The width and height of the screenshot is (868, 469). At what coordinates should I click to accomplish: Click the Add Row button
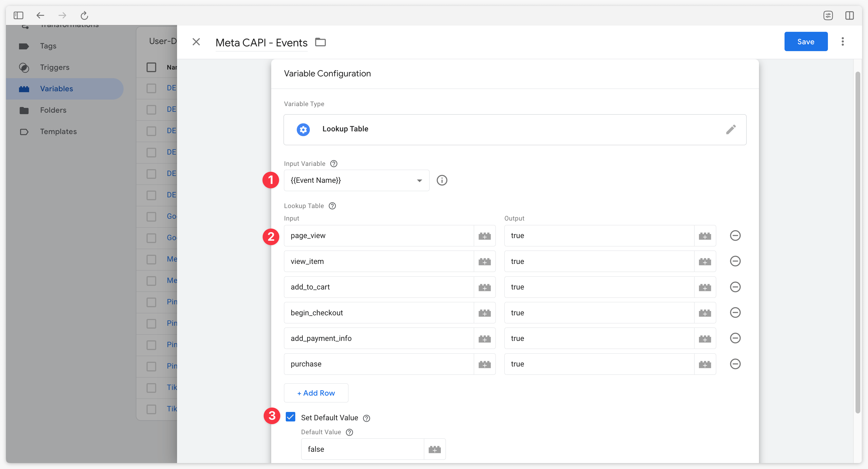coord(316,392)
